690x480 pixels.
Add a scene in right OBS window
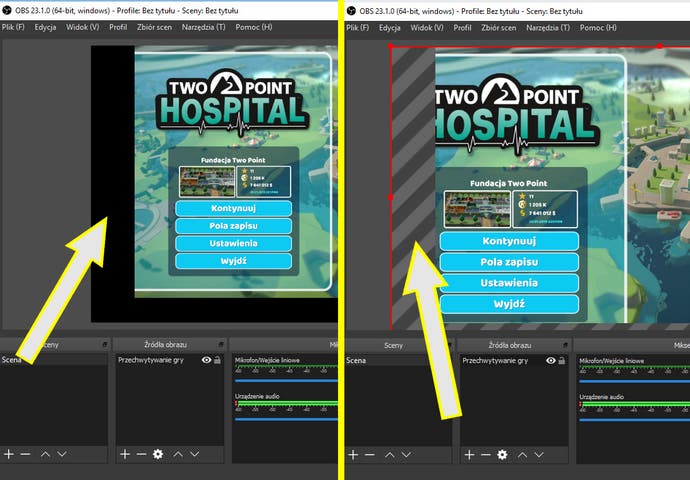pos(353,454)
